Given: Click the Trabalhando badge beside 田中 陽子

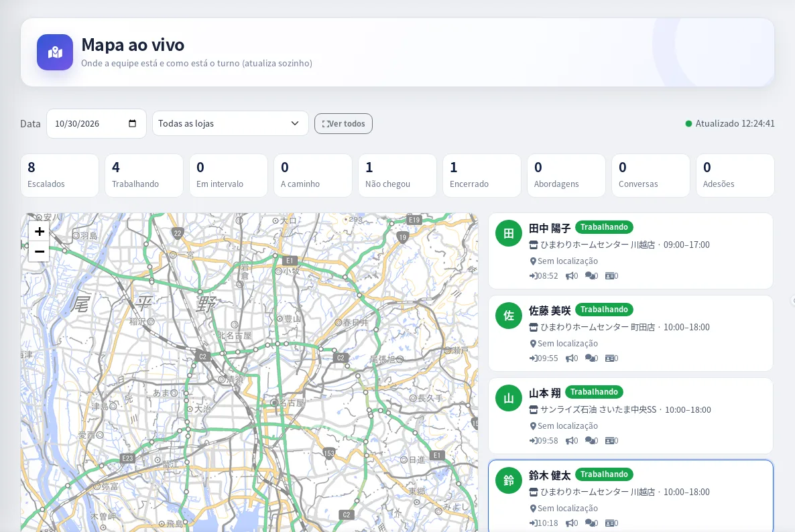Looking at the screenshot, I should click(604, 228).
